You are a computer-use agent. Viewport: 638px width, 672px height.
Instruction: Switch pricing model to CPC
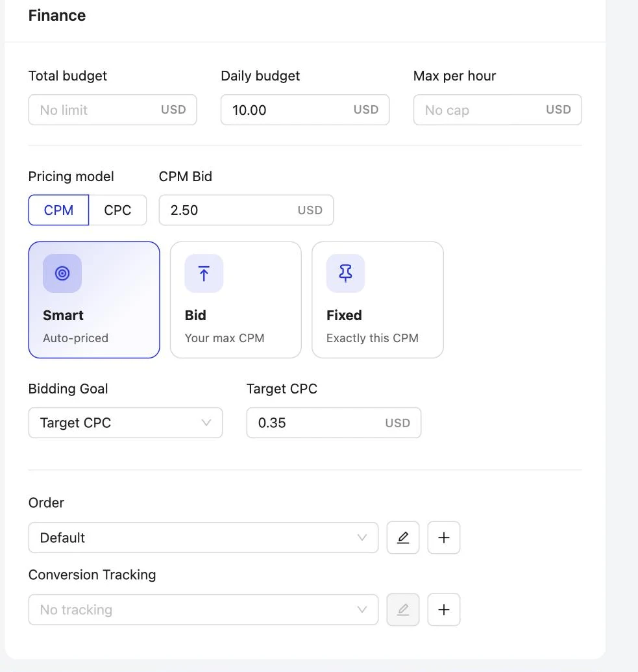pos(117,210)
